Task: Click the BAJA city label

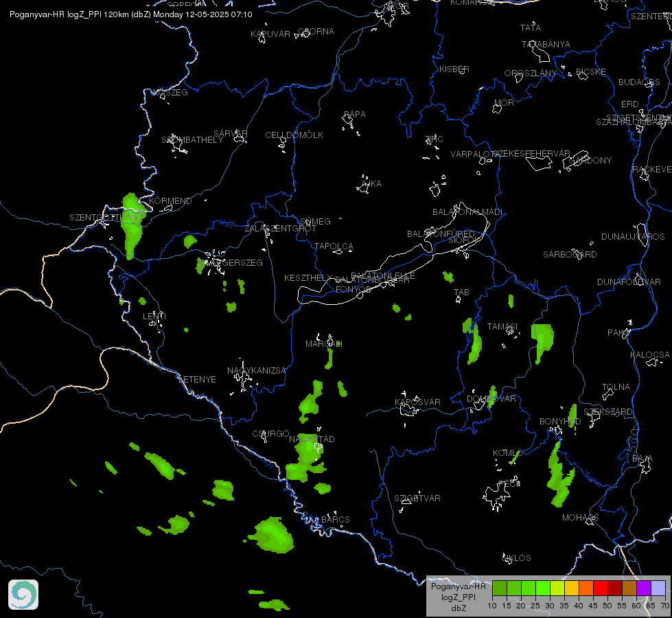Action: 642,459
